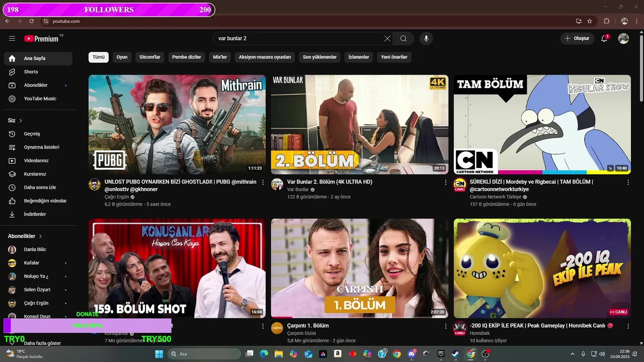
Task: Open options menu for Var Bunlar 2. Bölüm
Action: click(x=445, y=182)
